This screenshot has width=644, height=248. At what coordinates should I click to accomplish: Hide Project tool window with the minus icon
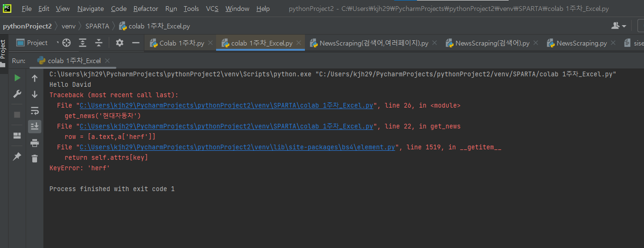click(136, 43)
